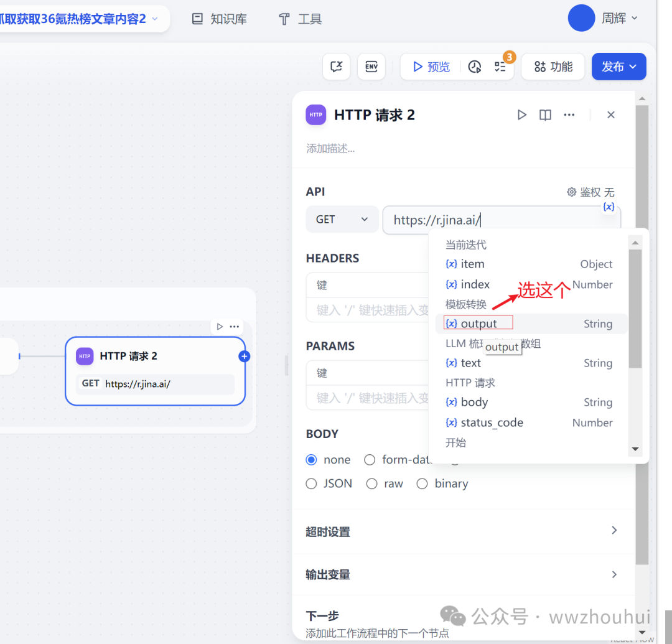The height and width of the screenshot is (644, 672).
Task: Open the help docs book icon
Action: click(545, 115)
